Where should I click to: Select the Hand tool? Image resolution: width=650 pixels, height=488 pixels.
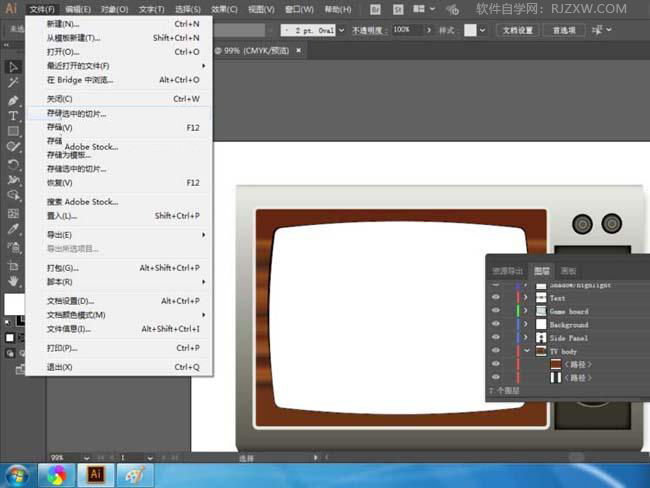(13, 280)
